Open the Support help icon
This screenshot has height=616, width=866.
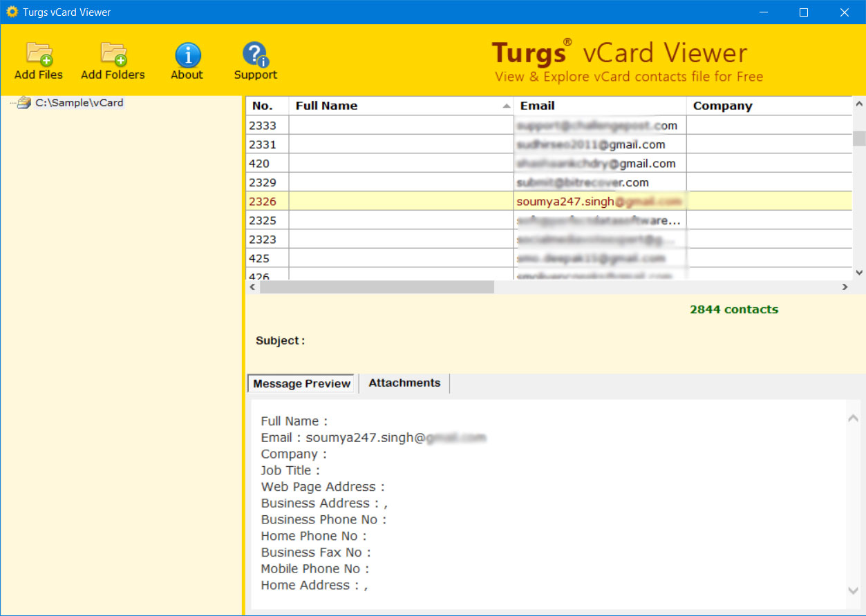click(255, 55)
